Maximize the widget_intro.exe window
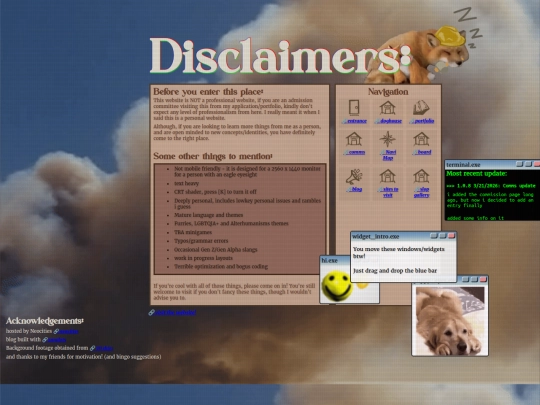 click(443, 236)
